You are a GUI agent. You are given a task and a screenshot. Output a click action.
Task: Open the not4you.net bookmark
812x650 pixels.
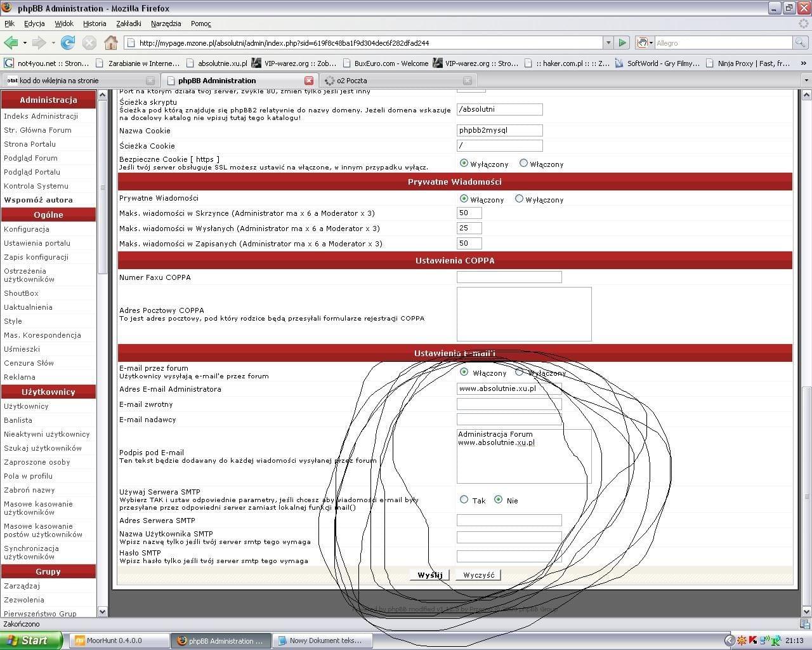click(x=47, y=63)
